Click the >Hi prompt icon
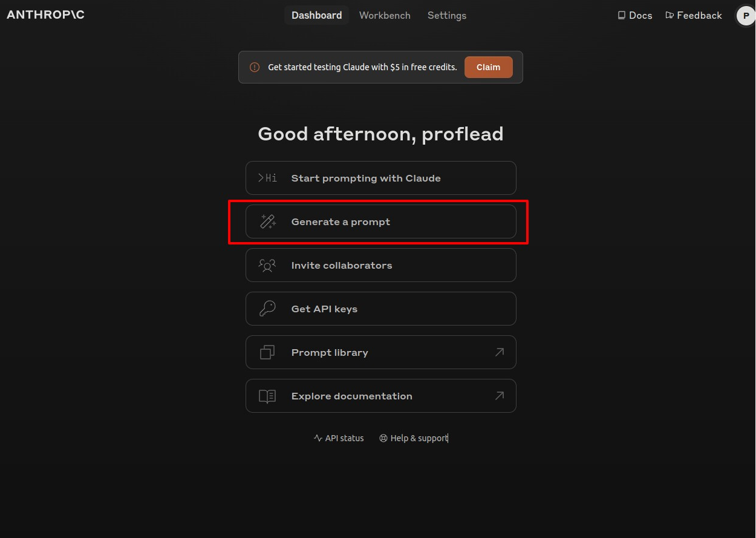The height and width of the screenshot is (538, 756). coord(267,178)
